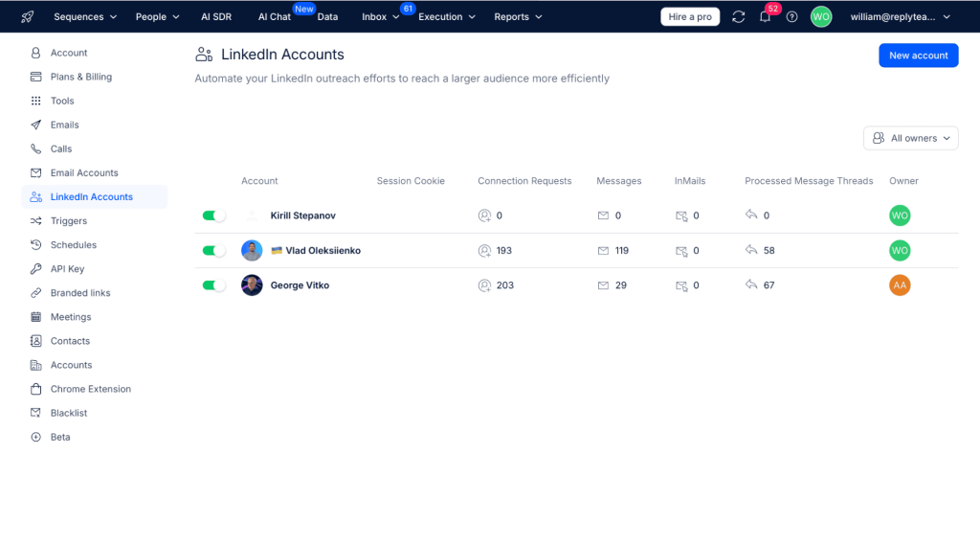The width and height of the screenshot is (980, 546).
Task: Click the WO owner avatar in Vlad Oleksiienko row
Action: pos(900,250)
